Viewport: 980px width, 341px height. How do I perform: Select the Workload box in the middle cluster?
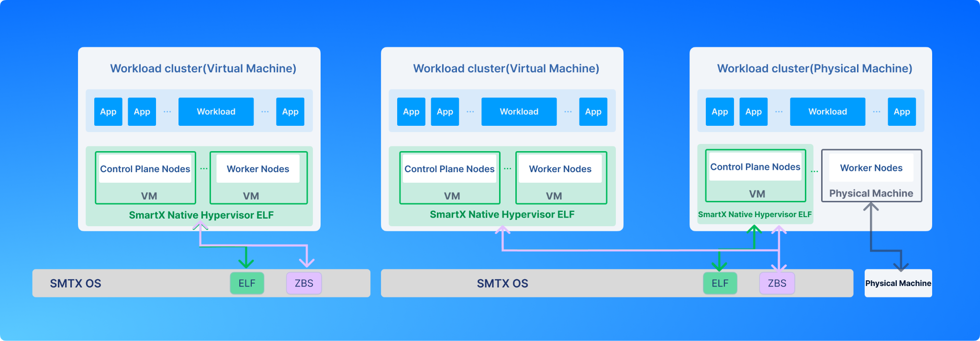519,111
